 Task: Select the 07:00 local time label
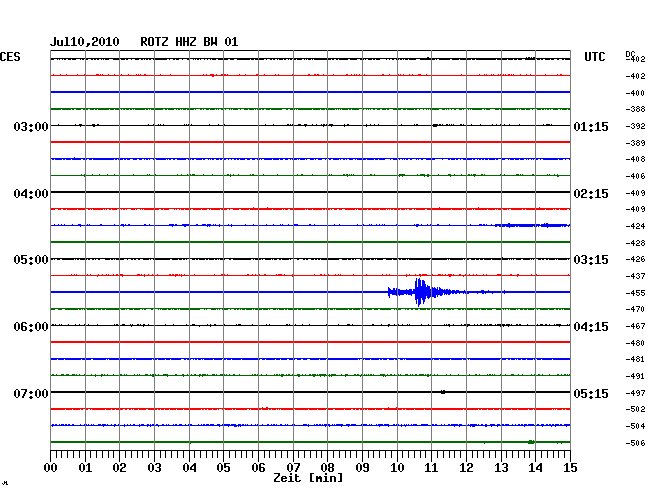(31, 393)
